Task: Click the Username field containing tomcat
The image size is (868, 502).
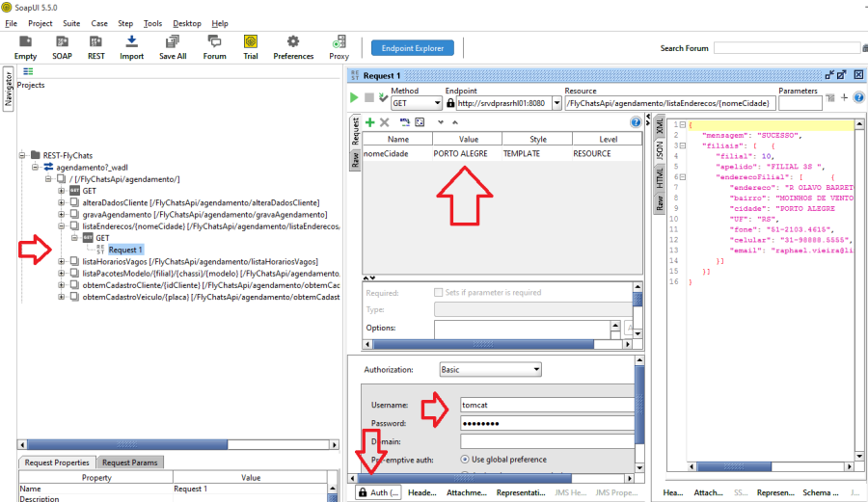Action: coord(548,405)
